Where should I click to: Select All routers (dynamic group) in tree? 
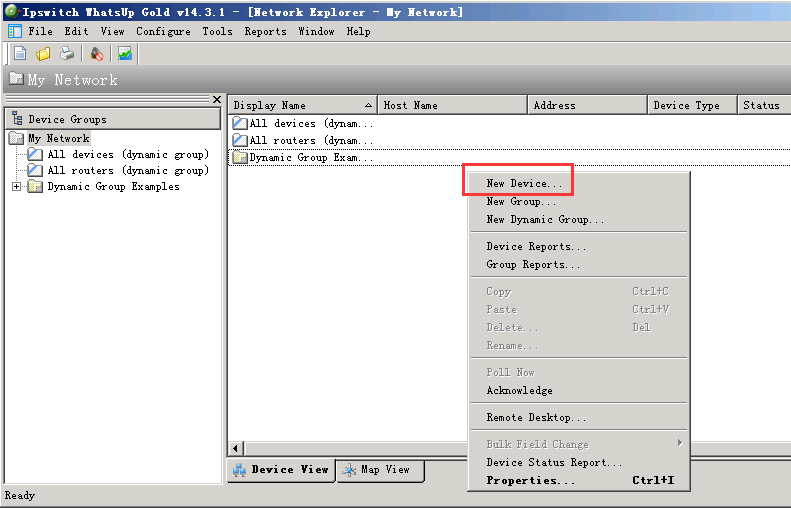[127, 171]
